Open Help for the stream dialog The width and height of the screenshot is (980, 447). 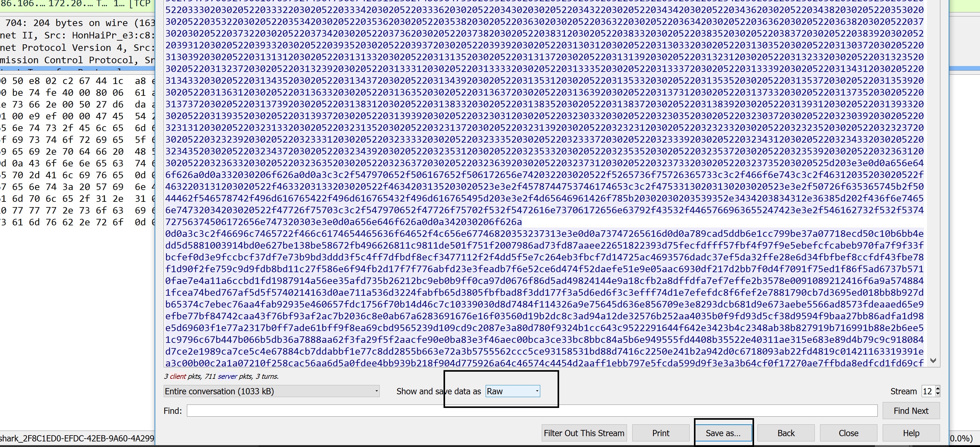tap(911, 433)
